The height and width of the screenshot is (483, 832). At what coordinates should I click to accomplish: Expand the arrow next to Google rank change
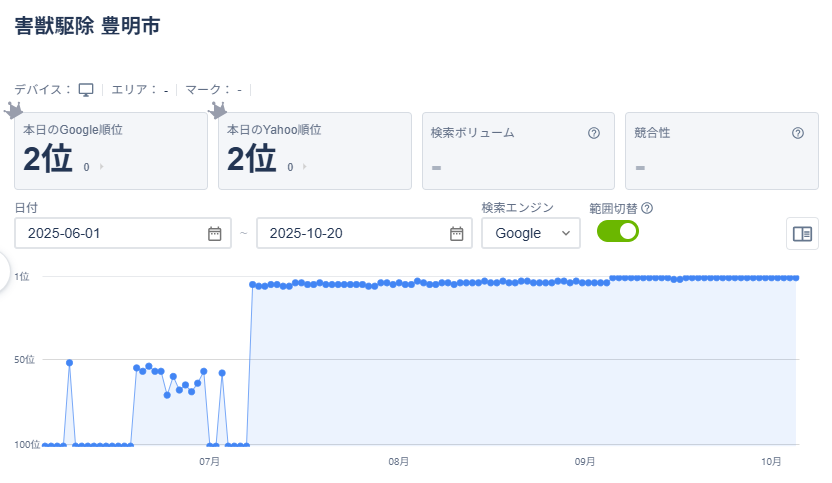102,167
